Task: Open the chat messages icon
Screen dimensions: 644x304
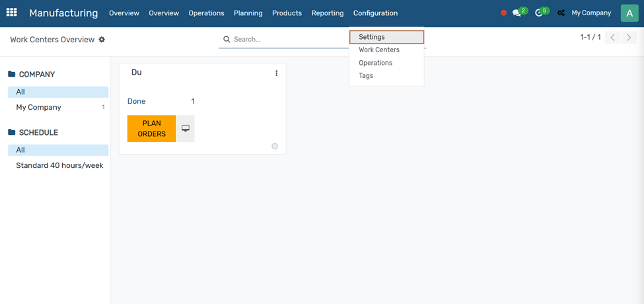Action: coord(517,13)
